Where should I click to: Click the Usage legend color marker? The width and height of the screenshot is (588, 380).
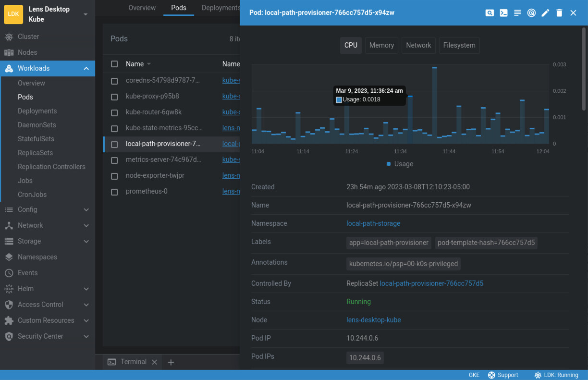click(x=389, y=164)
